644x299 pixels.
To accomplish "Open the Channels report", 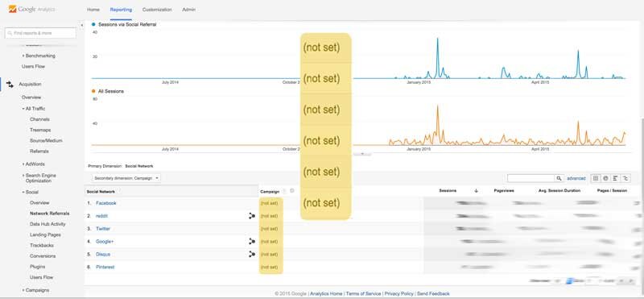I will tap(39, 119).
